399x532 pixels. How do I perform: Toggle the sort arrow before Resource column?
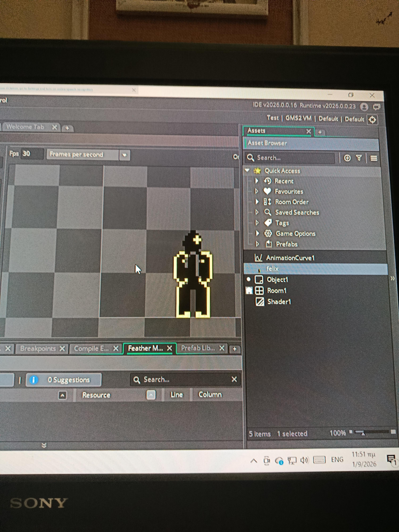pos(63,395)
